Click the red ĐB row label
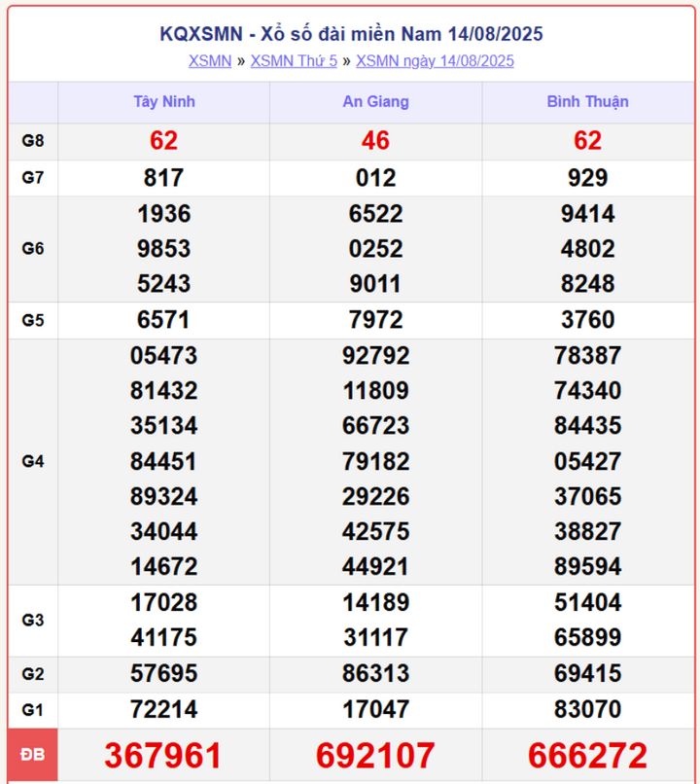The image size is (700, 784). (33, 754)
